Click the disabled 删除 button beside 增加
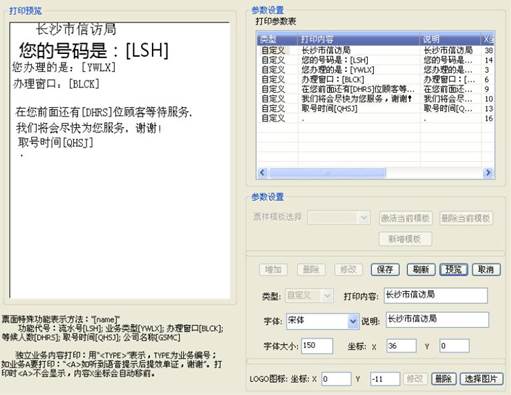The width and height of the screenshot is (511, 395). pyautogui.click(x=311, y=269)
